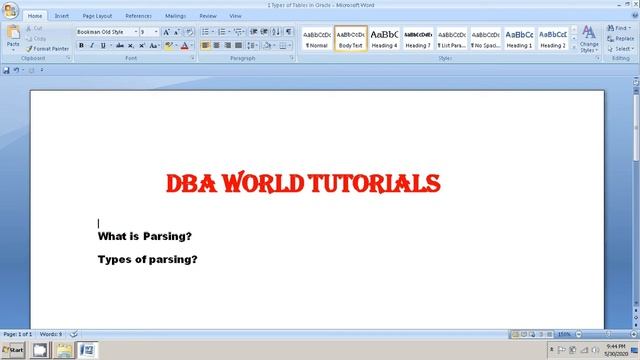Viewport: 640px width, 360px height.
Task: Toggle Underline formatting
Action: 103,45
